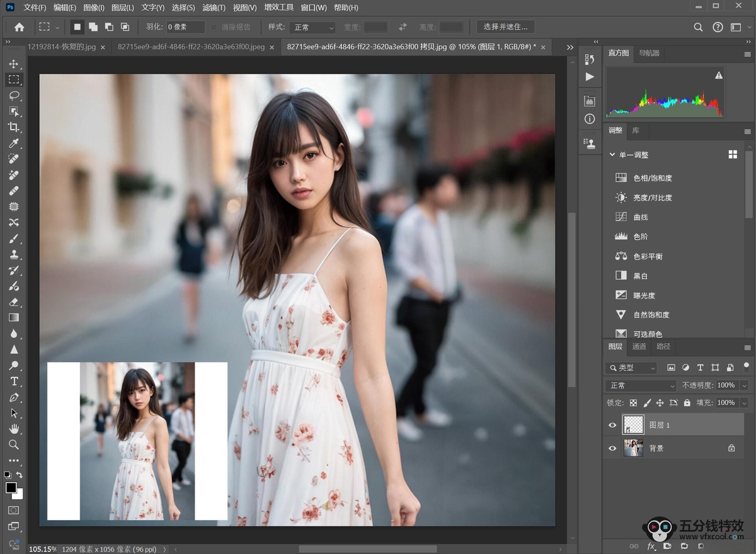Select the Lasso tool
756x554 pixels.
click(x=14, y=96)
